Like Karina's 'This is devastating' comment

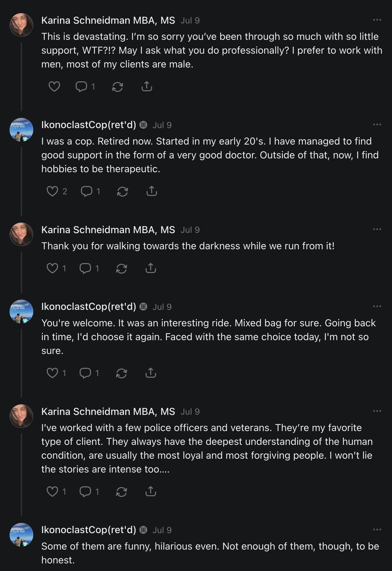pos(54,87)
